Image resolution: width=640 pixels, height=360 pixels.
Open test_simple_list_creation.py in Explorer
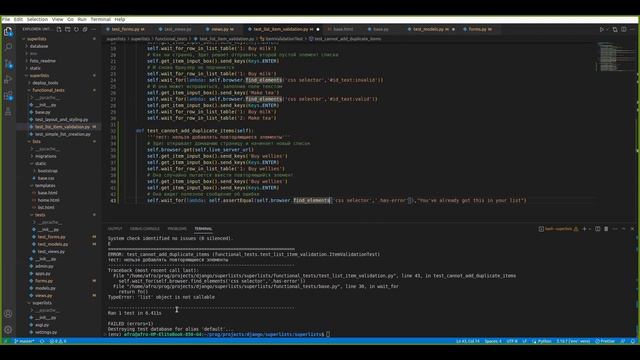coord(62,134)
